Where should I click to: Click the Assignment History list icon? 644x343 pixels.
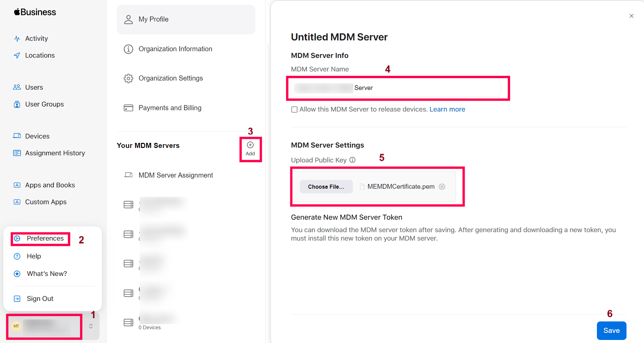pos(17,153)
